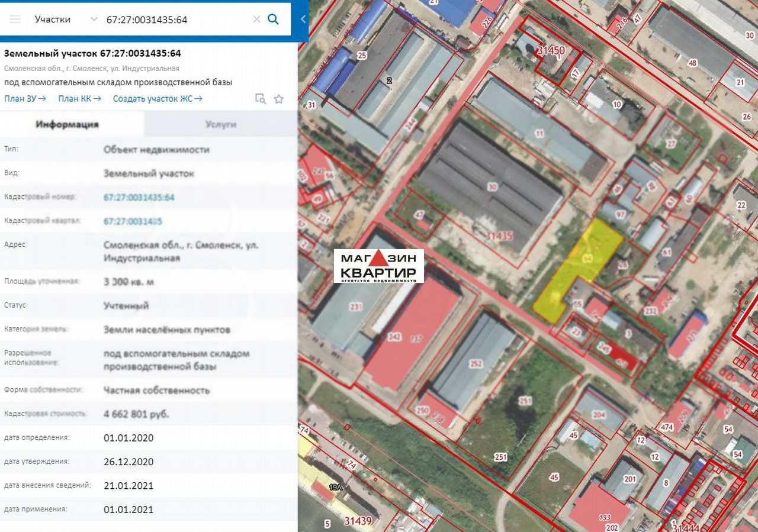Add parcel to favorites star

pyautogui.click(x=279, y=99)
